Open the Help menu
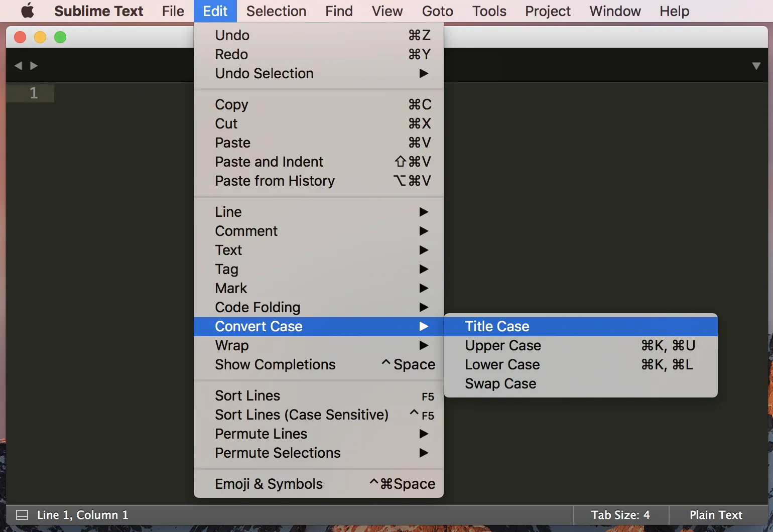This screenshot has width=773, height=532. [x=674, y=11]
